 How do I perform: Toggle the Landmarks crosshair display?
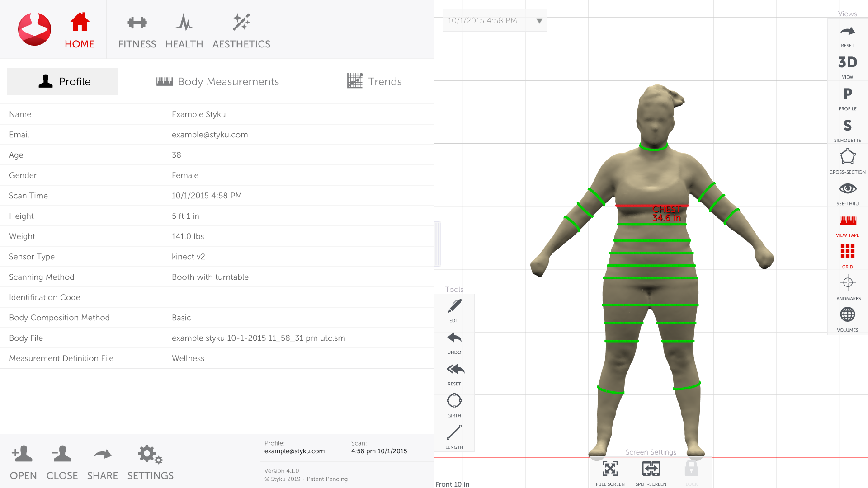(x=847, y=287)
